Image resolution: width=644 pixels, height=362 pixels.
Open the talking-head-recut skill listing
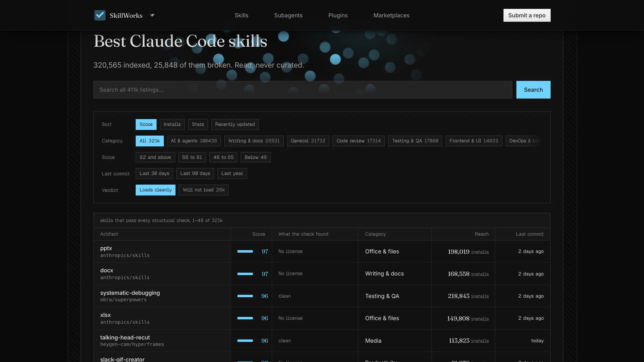[x=125, y=337]
